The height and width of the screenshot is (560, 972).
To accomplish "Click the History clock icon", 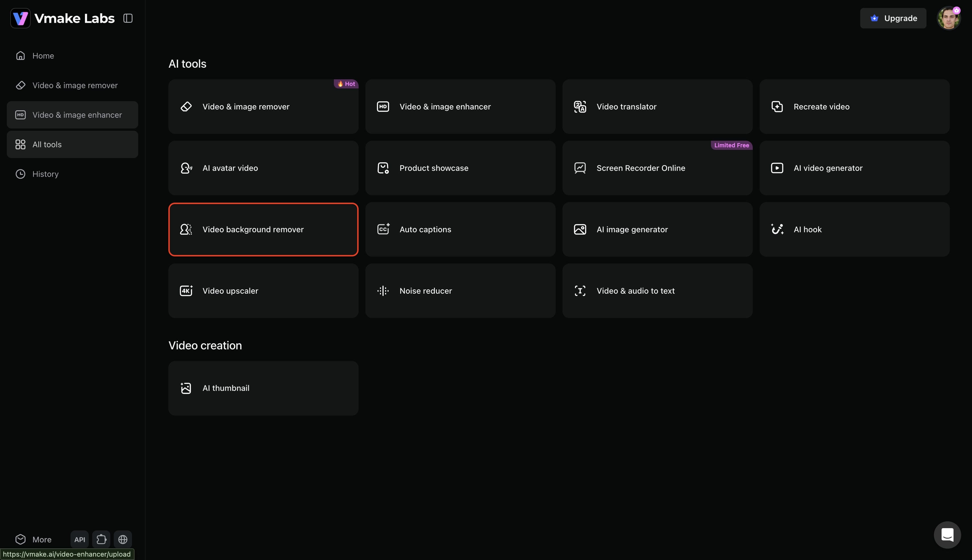I will click(20, 174).
